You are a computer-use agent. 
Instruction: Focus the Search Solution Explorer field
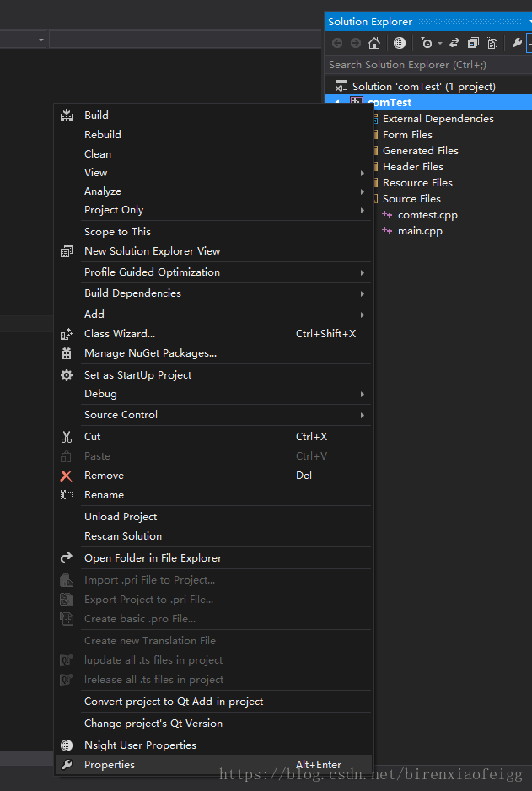[x=428, y=65]
